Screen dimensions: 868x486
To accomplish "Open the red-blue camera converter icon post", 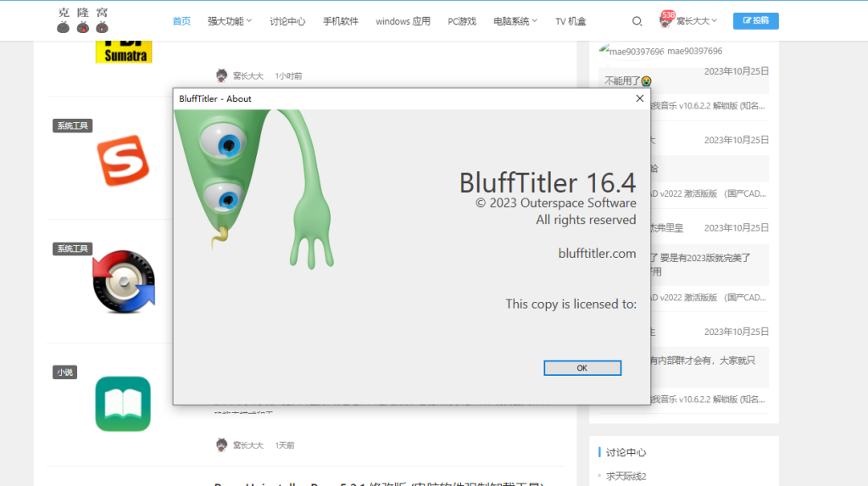I will (124, 282).
